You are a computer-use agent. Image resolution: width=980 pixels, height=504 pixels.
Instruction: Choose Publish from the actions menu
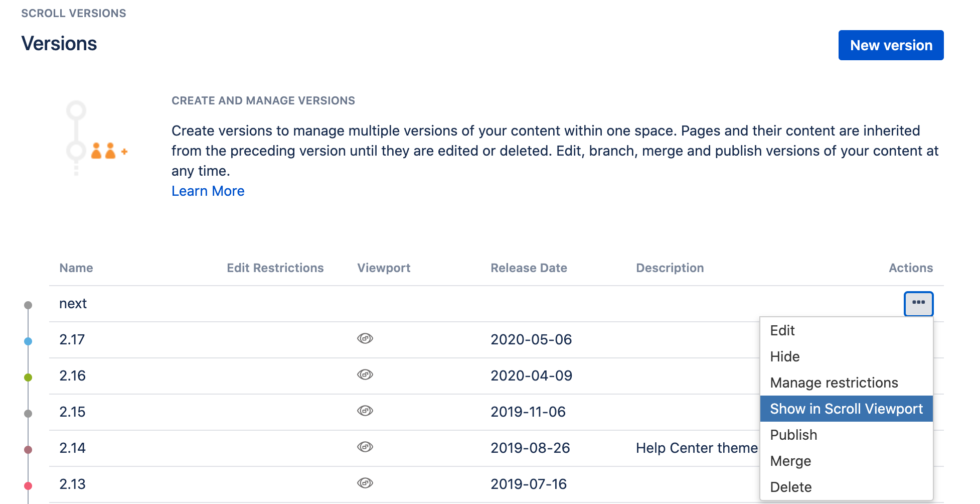pos(793,435)
